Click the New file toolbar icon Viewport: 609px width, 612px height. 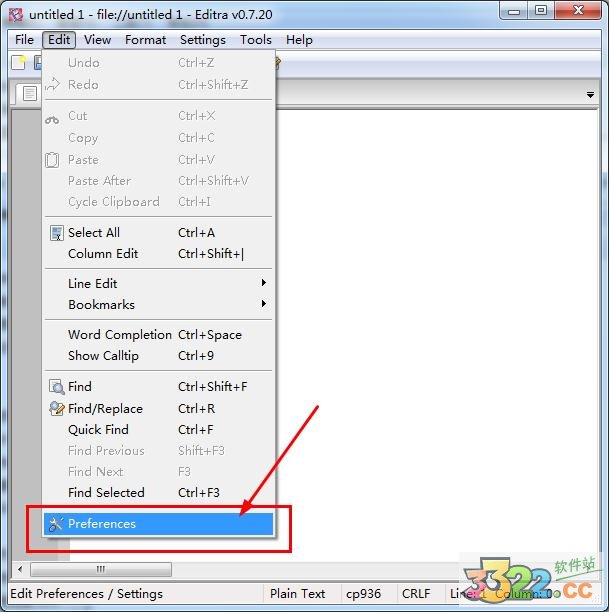(18, 62)
